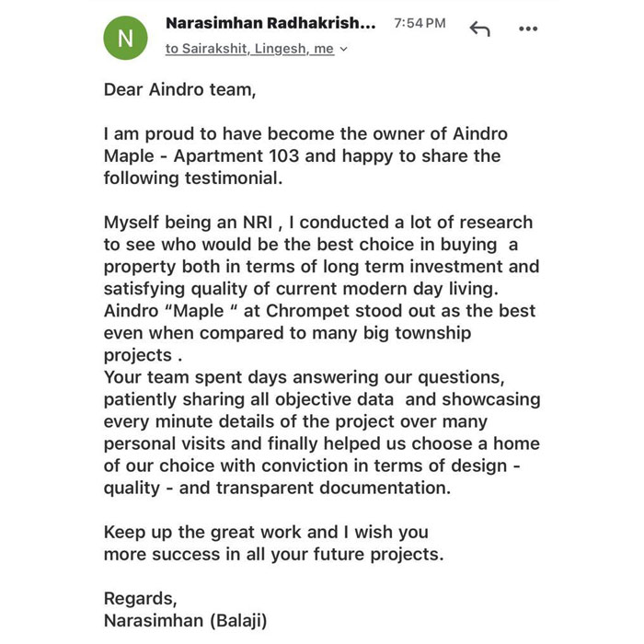Open sender name Narasimhan Radhakrish...
Viewport: 644px width, 644px height.
click(270, 23)
